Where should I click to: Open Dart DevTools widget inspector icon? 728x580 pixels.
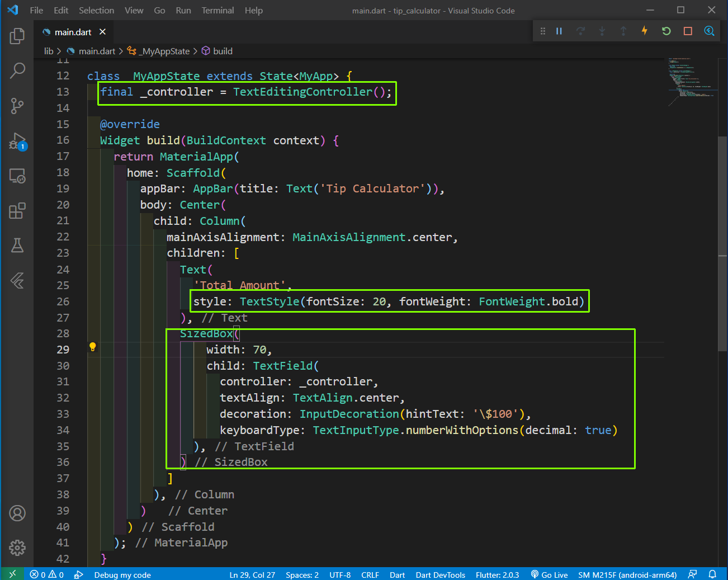click(709, 31)
